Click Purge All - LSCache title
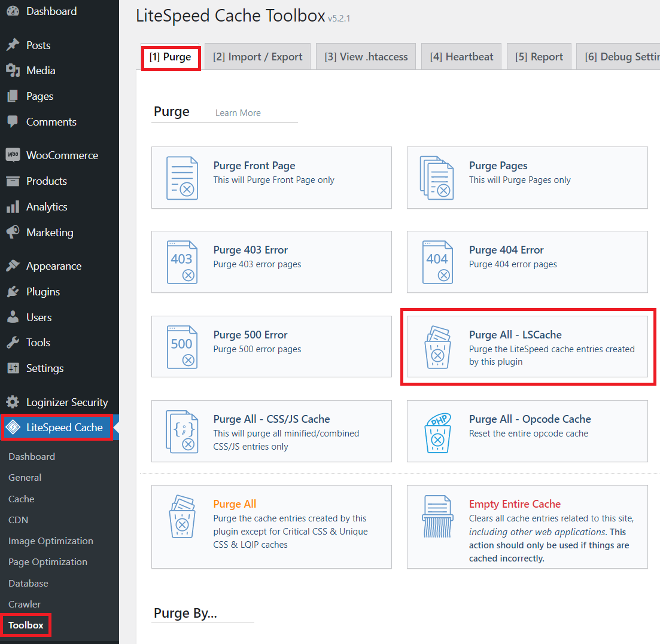 click(516, 335)
